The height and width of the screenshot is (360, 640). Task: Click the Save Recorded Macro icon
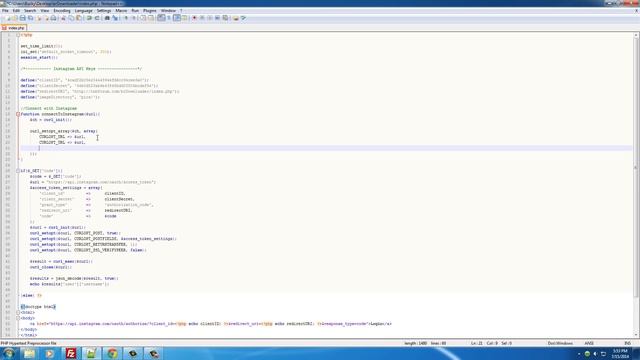(225, 18)
